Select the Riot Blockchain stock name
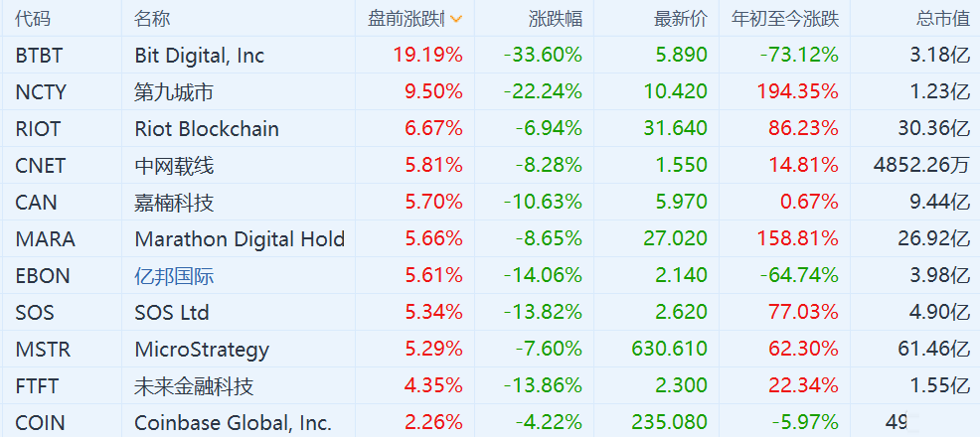Image resolution: width=980 pixels, height=437 pixels. [206, 129]
